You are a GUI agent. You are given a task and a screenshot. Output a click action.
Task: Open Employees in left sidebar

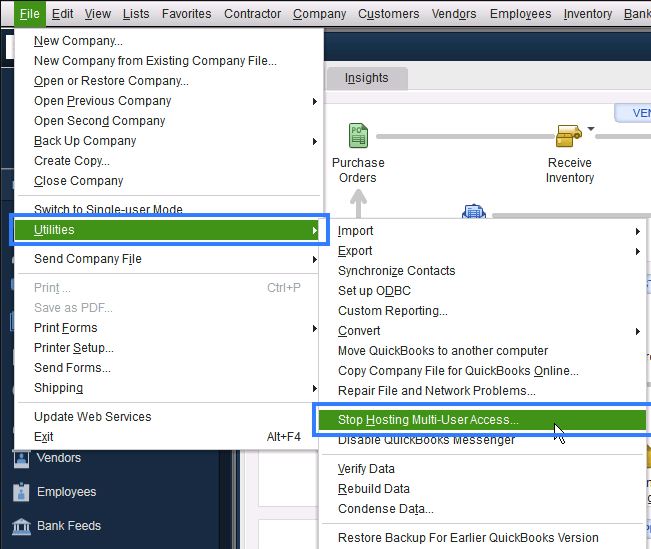coord(66,492)
